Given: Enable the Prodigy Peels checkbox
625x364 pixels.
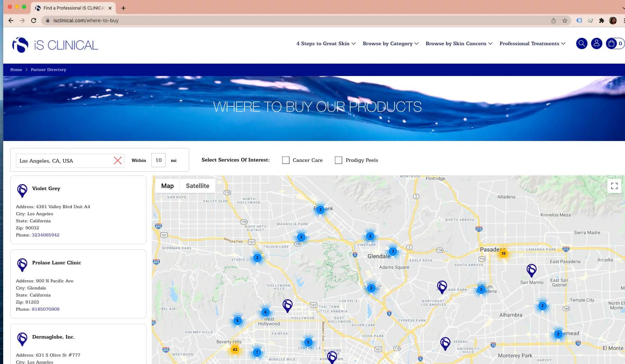Looking at the screenshot, I should pyautogui.click(x=338, y=160).
